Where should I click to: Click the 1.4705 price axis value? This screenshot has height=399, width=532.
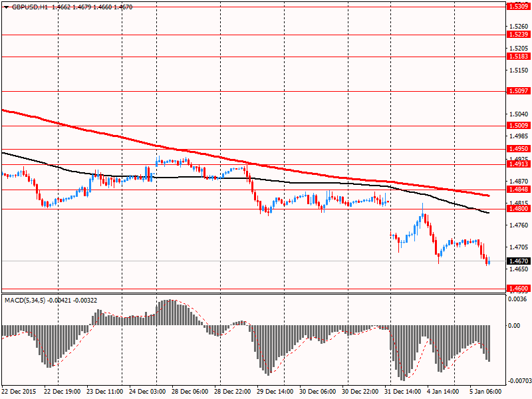pos(519,247)
